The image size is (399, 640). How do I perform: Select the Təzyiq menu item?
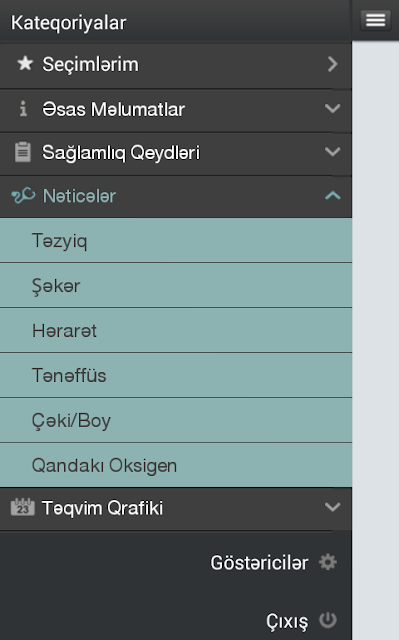(176, 240)
